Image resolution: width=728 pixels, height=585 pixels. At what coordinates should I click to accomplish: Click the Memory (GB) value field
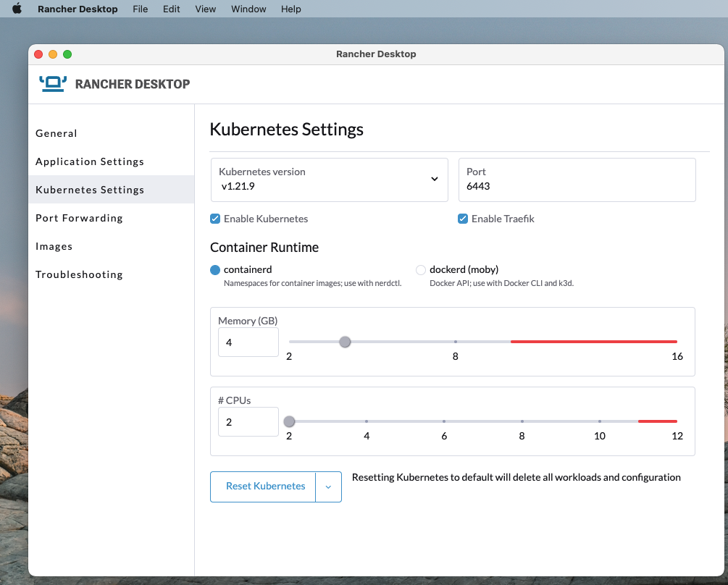pos(248,342)
